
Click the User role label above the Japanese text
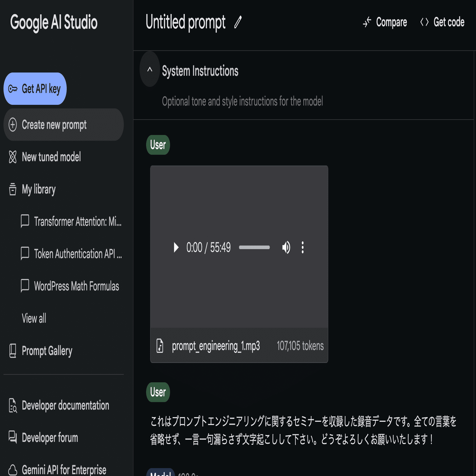158,392
